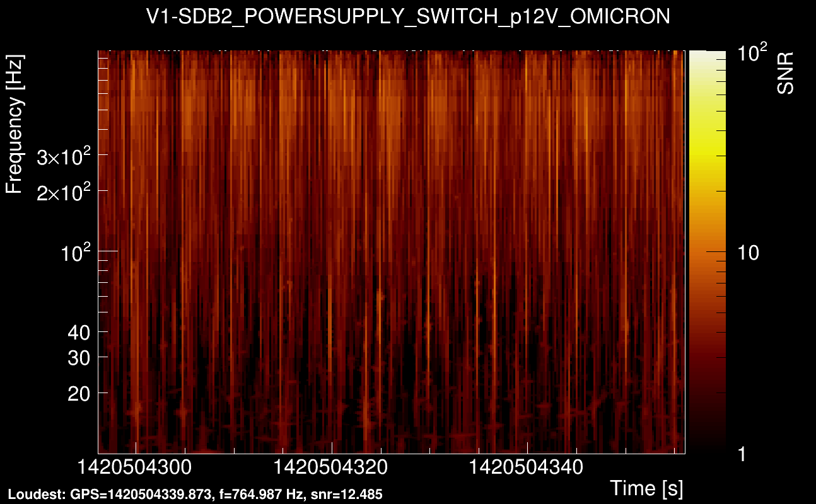Click the center of the spectrogram plot
Image resolution: width=816 pixels, height=504 pixels.
[x=392, y=251]
